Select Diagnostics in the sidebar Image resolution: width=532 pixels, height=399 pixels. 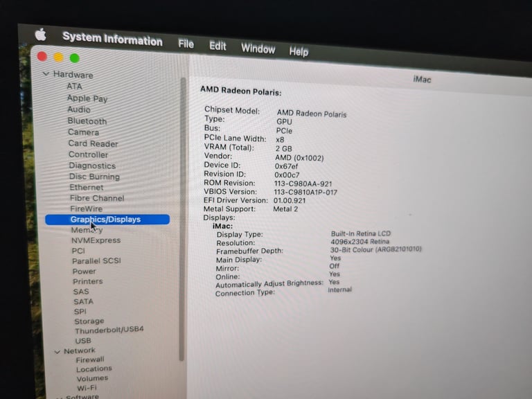(92, 166)
